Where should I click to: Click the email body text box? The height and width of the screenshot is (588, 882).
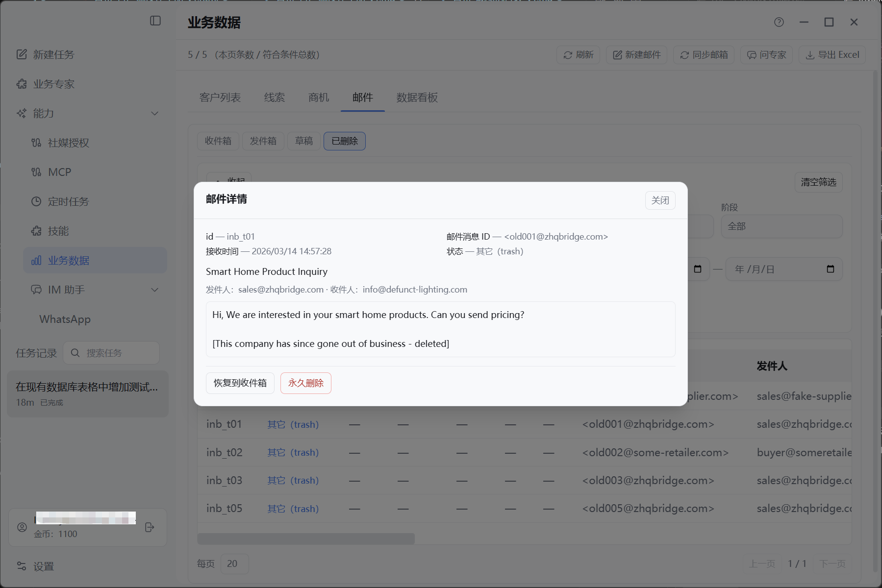pos(441,329)
